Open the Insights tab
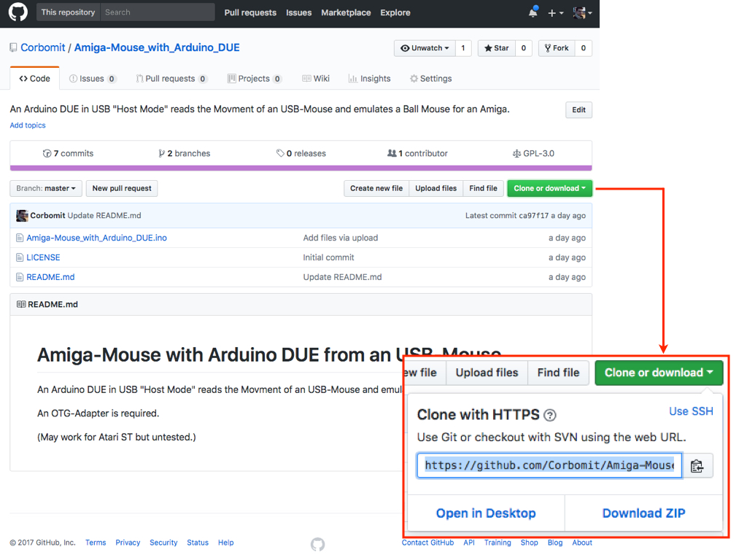This screenshot has height=560, width=747. 369,79
